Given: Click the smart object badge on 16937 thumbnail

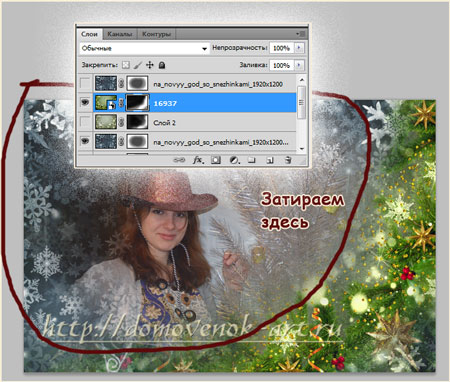Looking at the screenshot, I should (113, 106).
